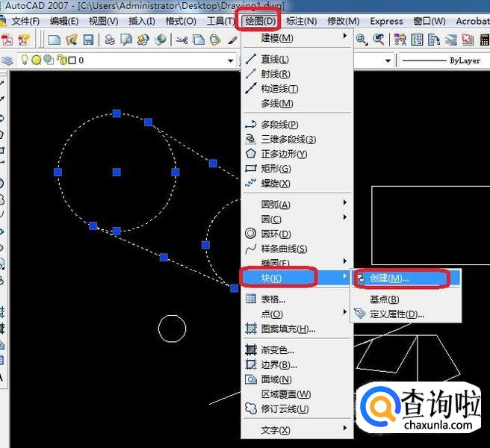Open the 修改(M) menu

coord(343,21)
